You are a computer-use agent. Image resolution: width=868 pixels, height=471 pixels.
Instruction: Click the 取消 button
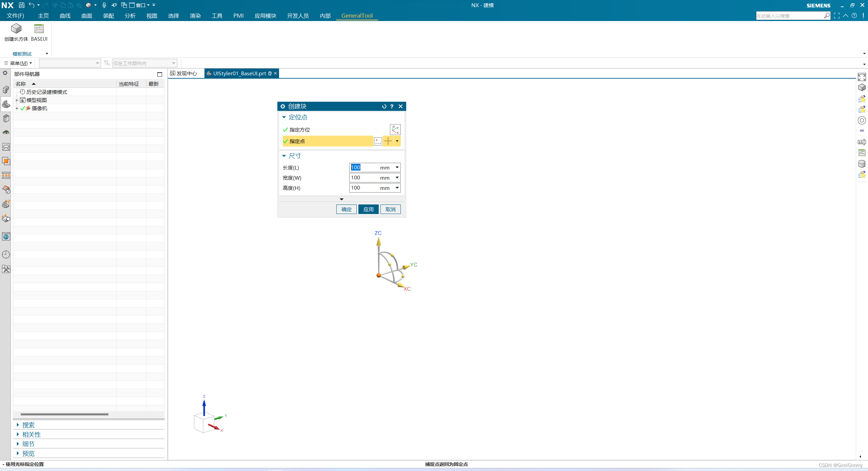[x=390, y=210]
